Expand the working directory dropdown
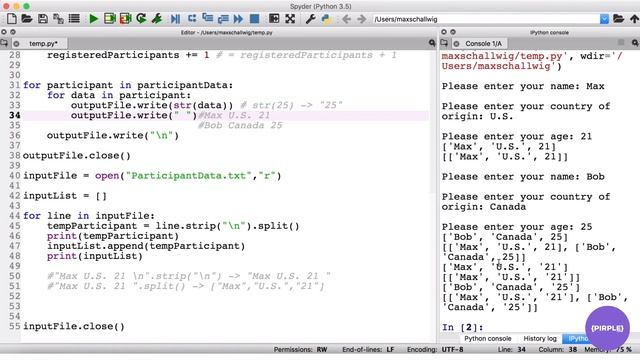 pos(604,19)
